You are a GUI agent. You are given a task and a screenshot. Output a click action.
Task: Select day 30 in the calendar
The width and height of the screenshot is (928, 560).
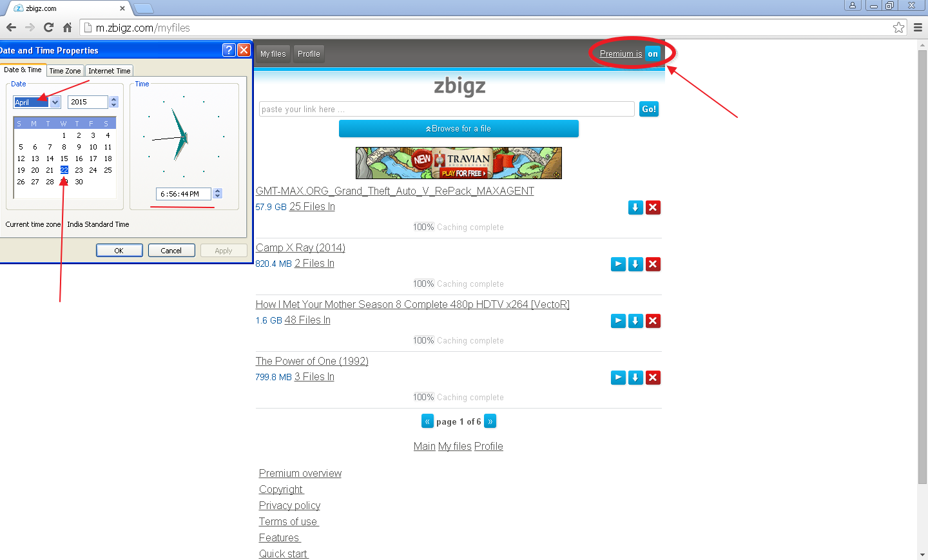79,182
